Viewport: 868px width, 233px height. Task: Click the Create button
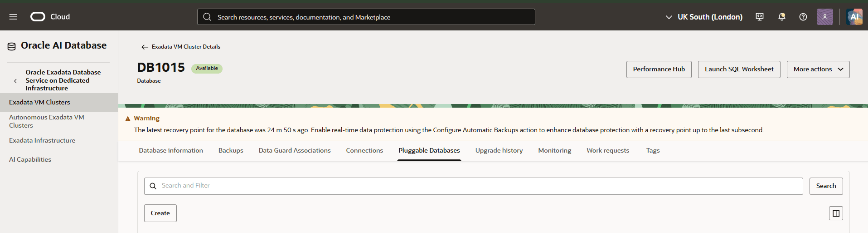pyautogui.click(x=160, y=213)
